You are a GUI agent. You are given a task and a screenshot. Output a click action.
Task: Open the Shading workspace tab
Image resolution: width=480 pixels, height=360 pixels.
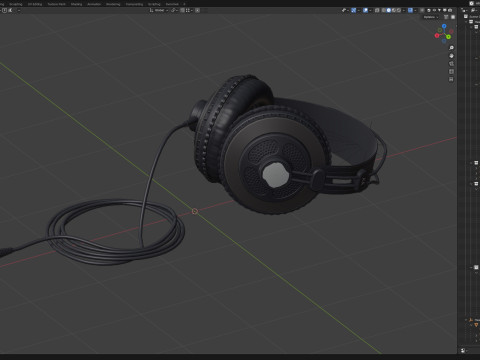tap(77, 4)
